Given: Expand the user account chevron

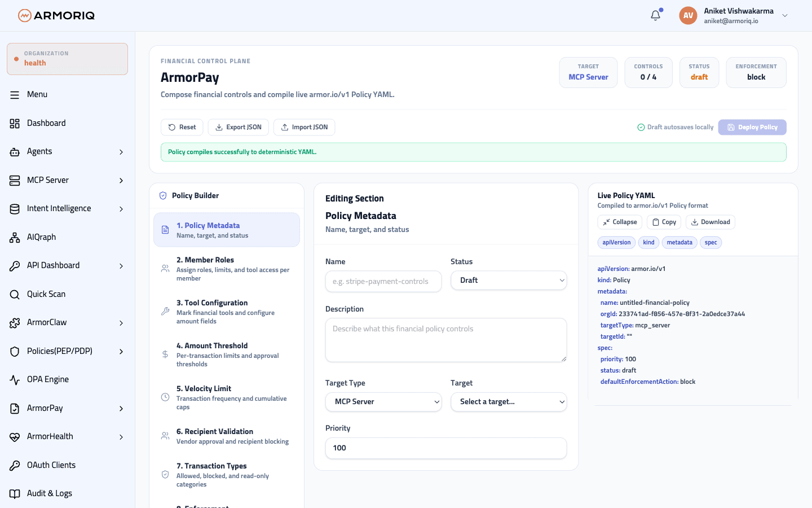Looking at the screenshot, I should pyautogui.click(x=785, y=16).
